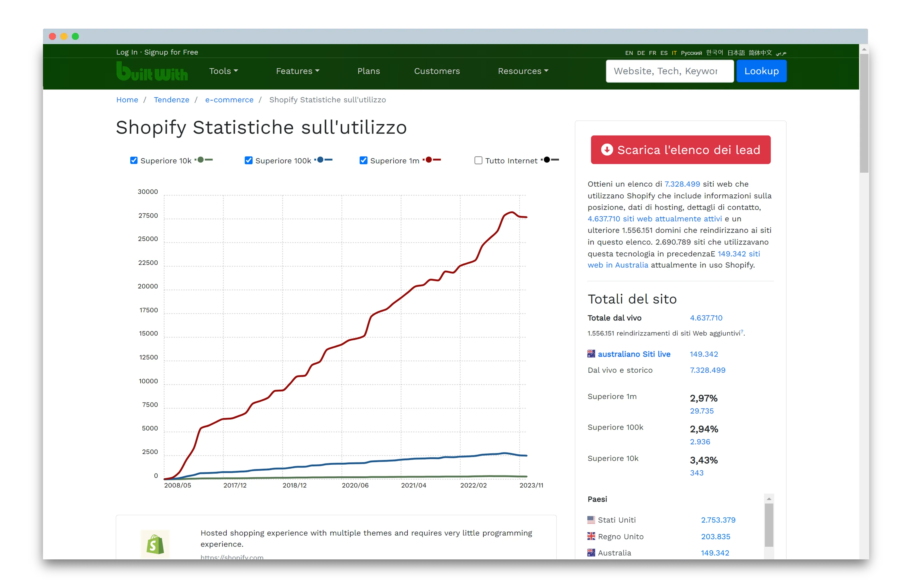Click the 7.328.499 link in description paragraph

click(682, 184)
